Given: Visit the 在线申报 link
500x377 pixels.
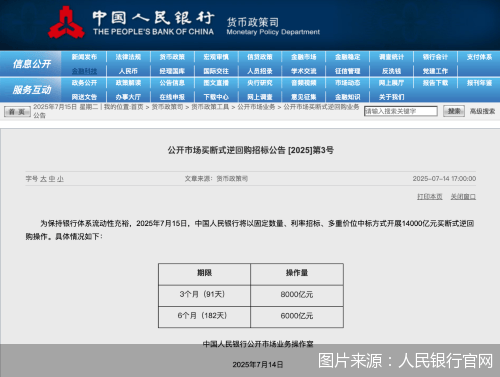Looking at the screenshot, I should point(172,97).
